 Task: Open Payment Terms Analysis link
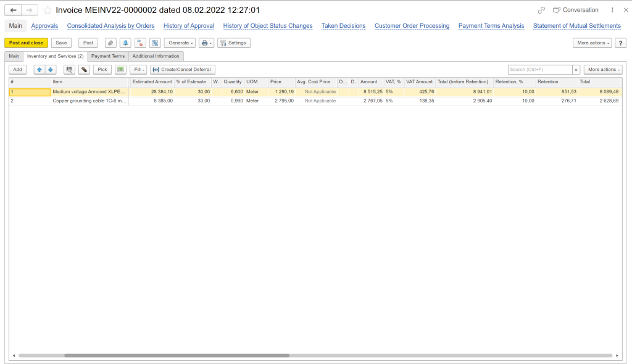tap(491, 26)
